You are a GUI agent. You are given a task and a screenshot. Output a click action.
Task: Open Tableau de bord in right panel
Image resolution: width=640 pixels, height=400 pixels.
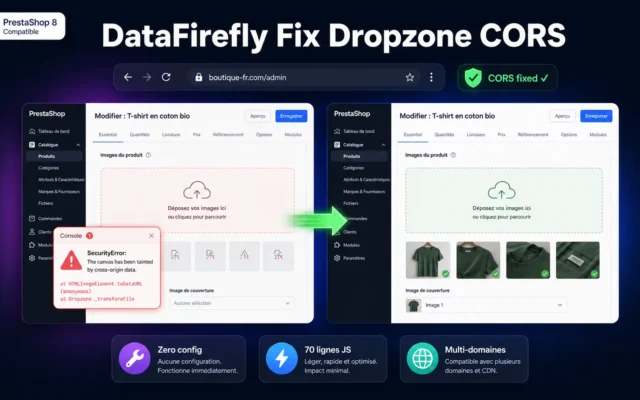click(354, 131)
